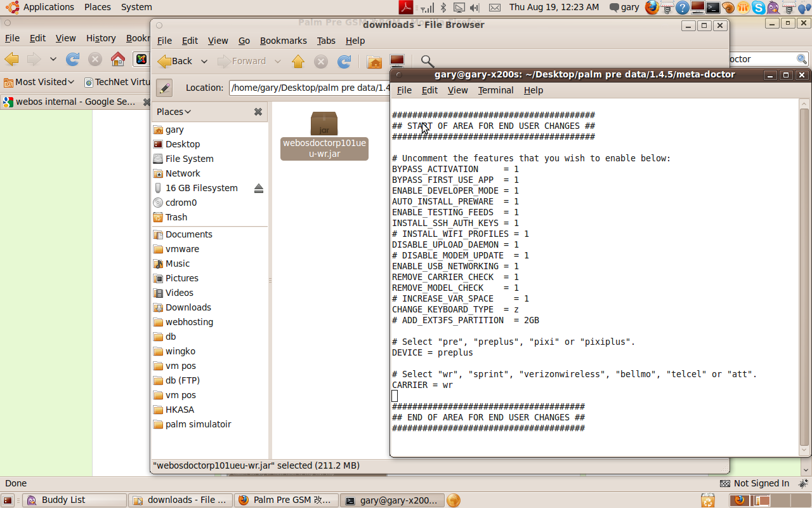Open Places menu in top panel
The image size is (812, 508).
[x=97, y=7]
